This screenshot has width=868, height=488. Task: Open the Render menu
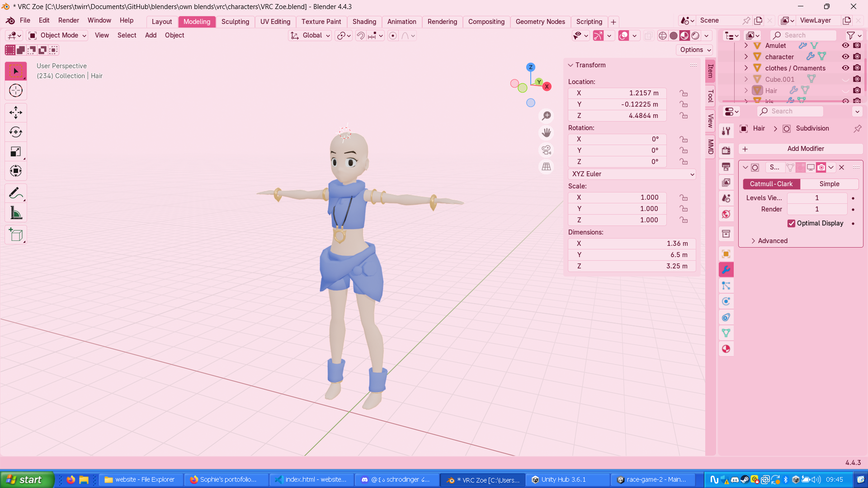[x=68, y=20]
